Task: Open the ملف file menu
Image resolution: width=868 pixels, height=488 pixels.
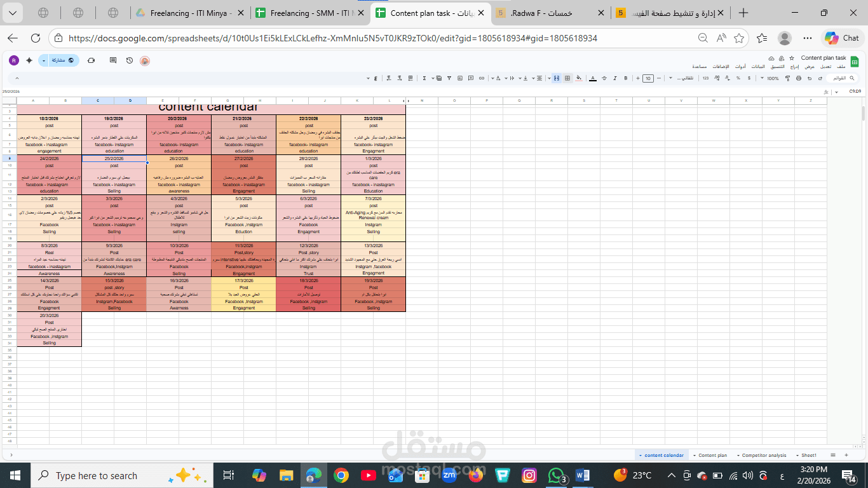Action: tap(841, 67)
